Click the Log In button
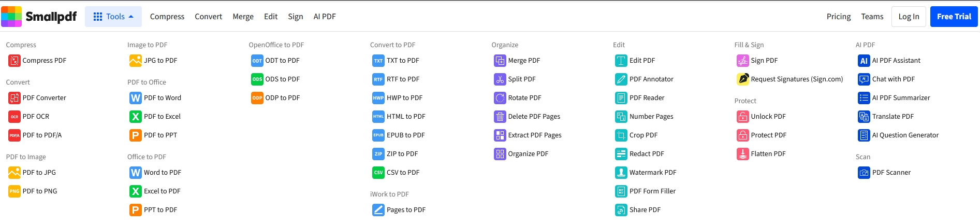Screen dimensions: 980x224 pyautogui.click(x=909, y=17)
